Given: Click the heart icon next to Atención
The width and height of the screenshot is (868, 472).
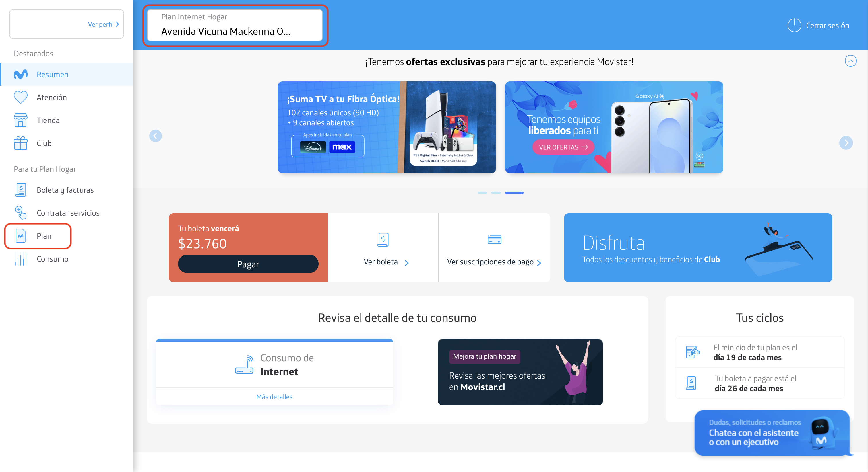Looking at the screenshot, I should pos(21,97).
